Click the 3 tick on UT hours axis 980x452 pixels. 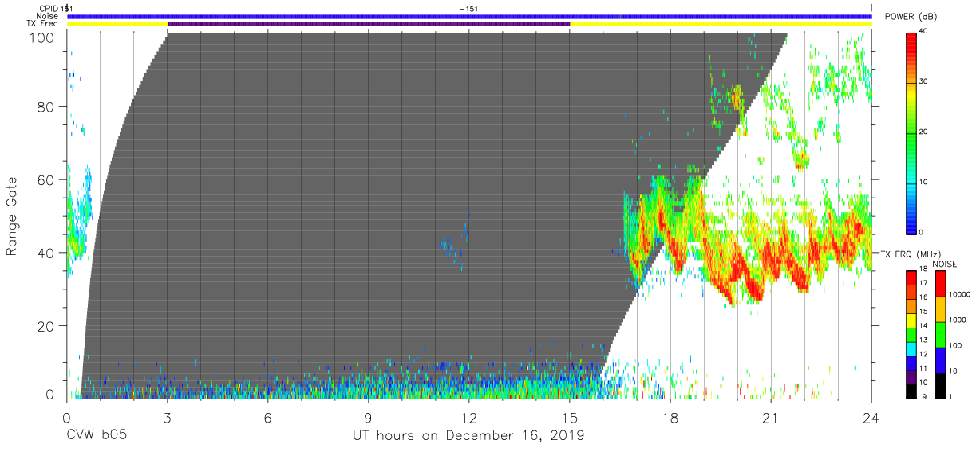click(167, 417)
